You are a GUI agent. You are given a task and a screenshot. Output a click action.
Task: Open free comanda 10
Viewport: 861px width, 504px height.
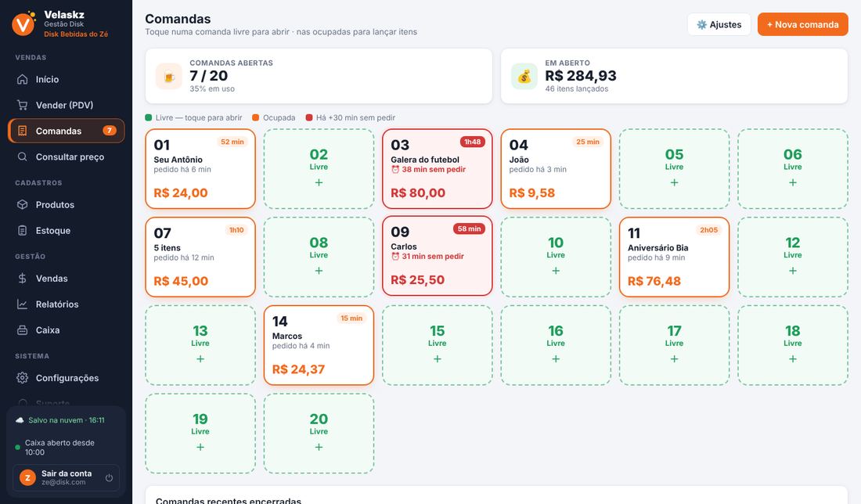(x=556, y=257)
